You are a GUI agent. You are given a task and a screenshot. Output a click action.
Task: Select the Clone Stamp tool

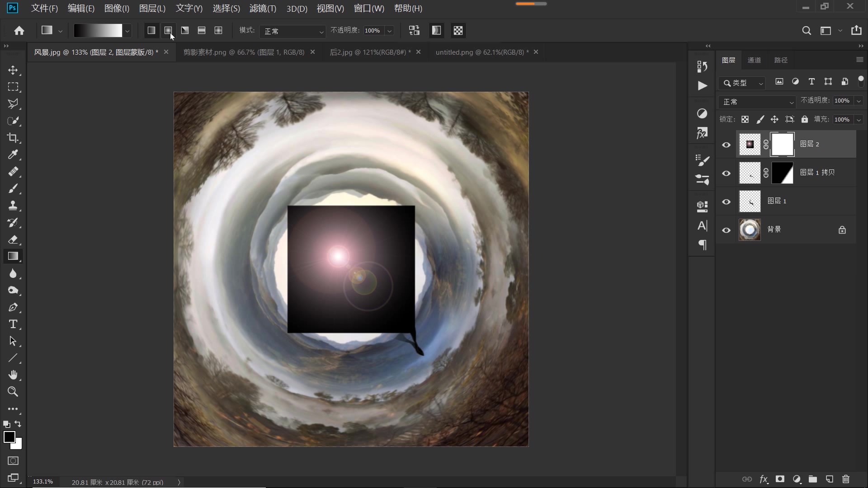[13, 206]
